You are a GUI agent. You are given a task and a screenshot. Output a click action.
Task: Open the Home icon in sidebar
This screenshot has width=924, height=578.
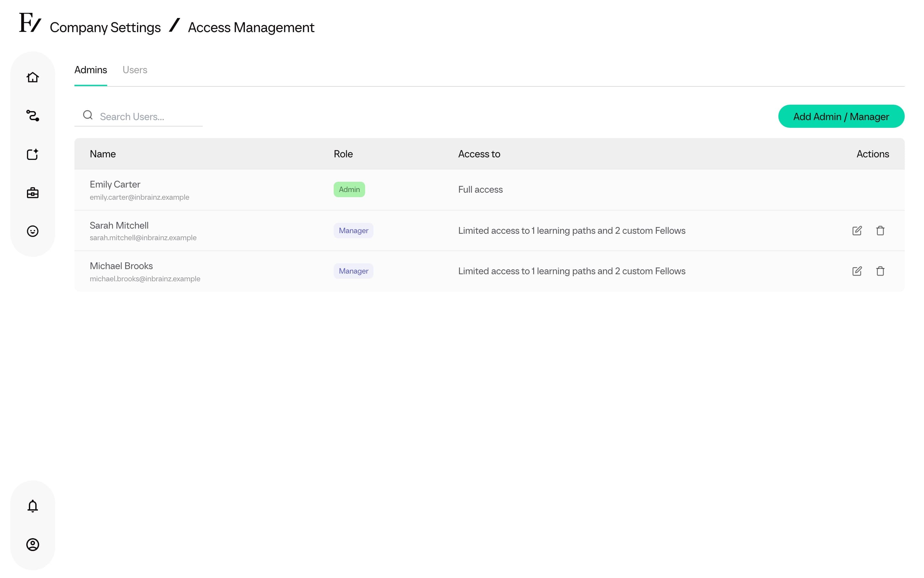pyautogui.click(x=32, y=77)
